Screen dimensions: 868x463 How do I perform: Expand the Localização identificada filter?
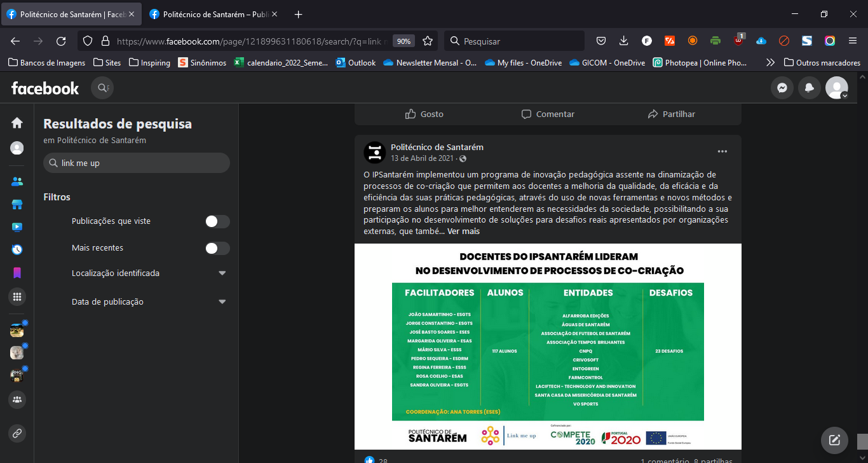(222, 272)
